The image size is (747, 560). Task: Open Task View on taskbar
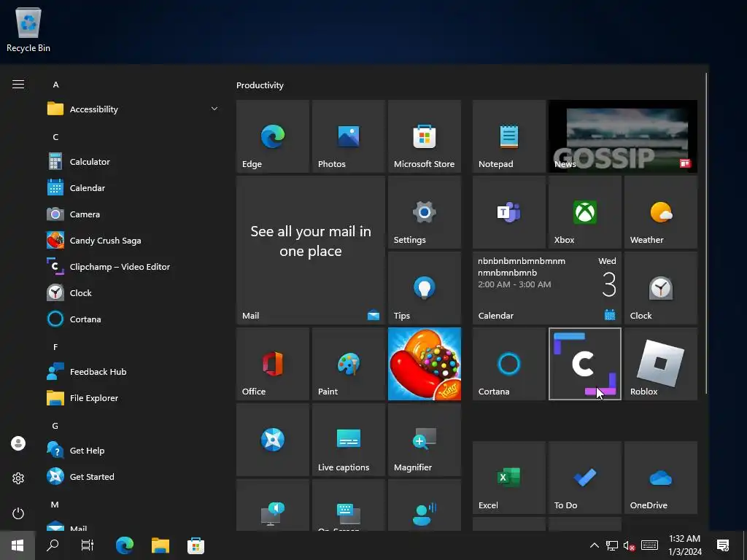click(88, 545)
